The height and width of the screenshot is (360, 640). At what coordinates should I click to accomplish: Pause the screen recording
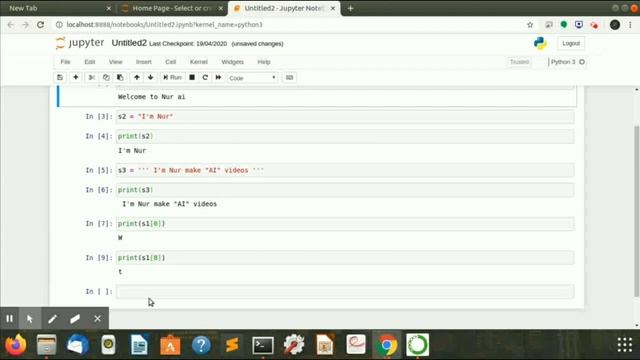point(9,318)
